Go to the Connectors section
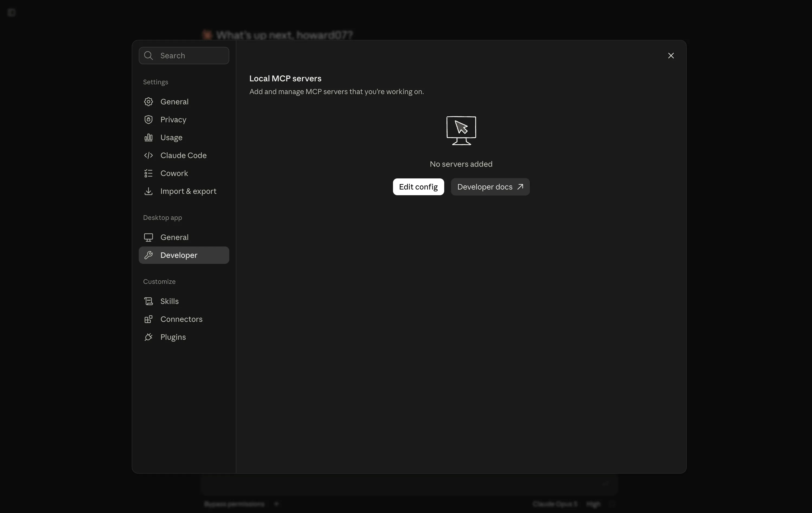The image size is (812, 513). 184,319
